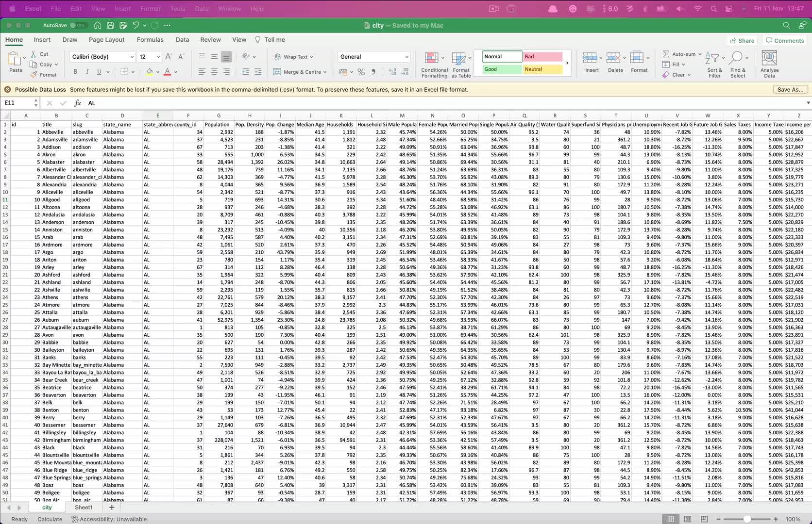
Task: Decrease the indent level
Action: (x=246, y=72)
